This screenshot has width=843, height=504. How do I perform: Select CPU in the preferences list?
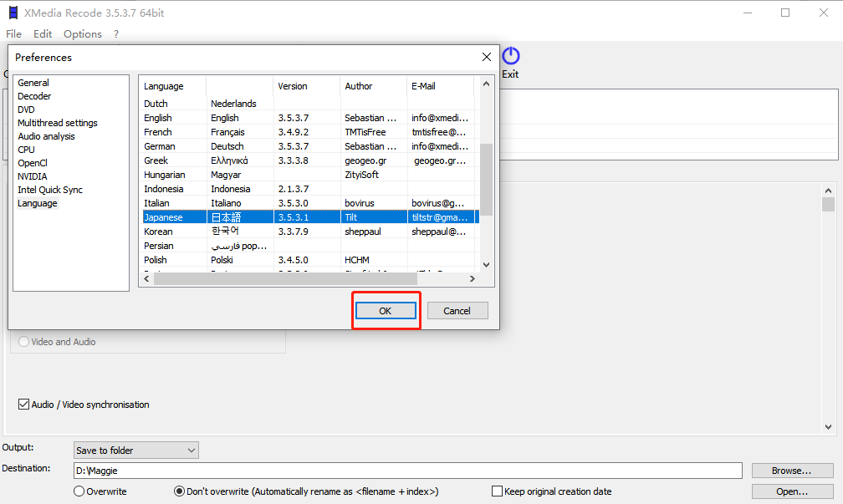[27, 150]
